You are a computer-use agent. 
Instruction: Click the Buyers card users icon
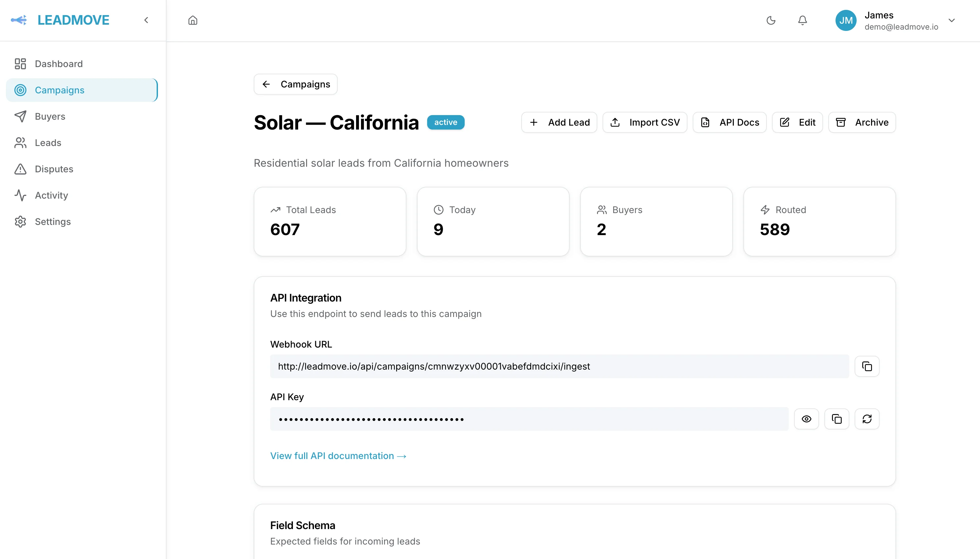602,210
